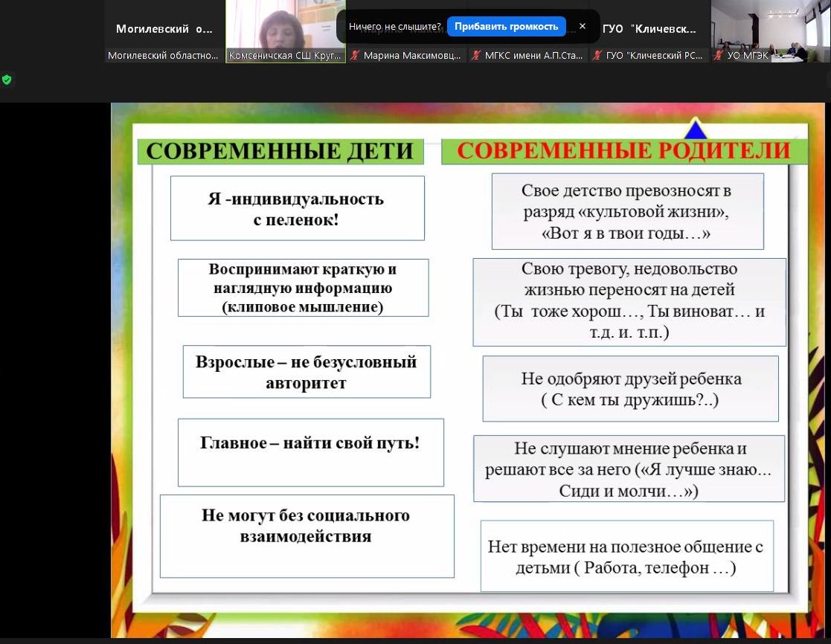This screenshot has width=831, height=644.
Task: Select the 'Я -индивидуальность с пеленок!' box
Action: (x=297, y=208)
